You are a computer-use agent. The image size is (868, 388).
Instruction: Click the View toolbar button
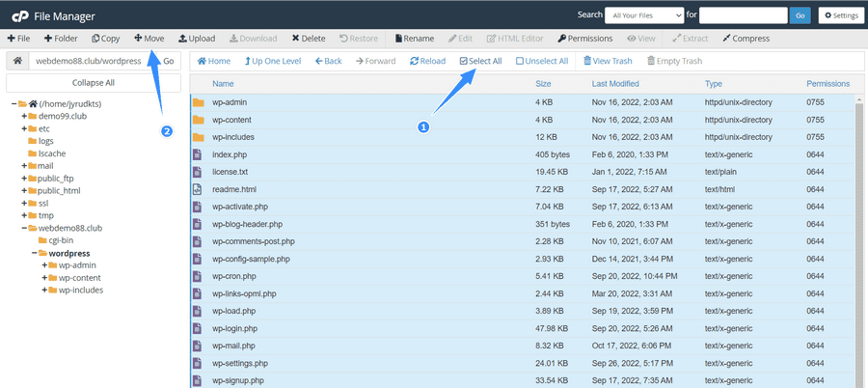pyautogui.click(x=641, y=39)
